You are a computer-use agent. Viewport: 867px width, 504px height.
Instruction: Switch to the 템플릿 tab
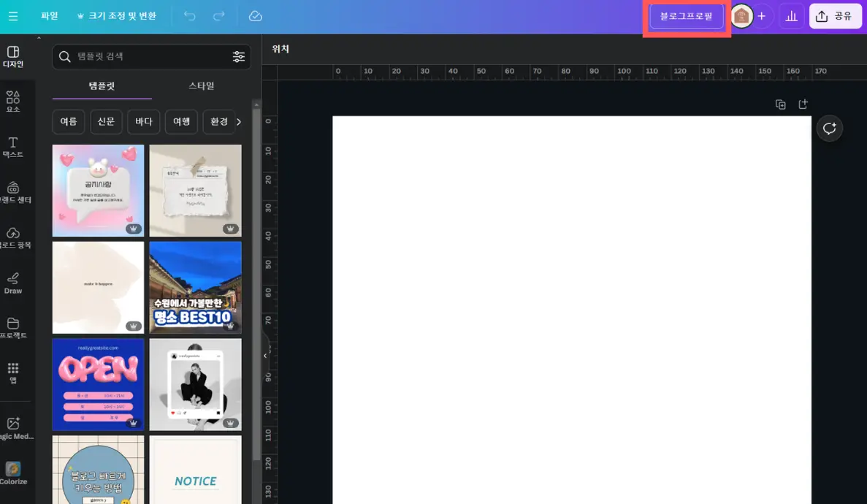tap(102, 85)
